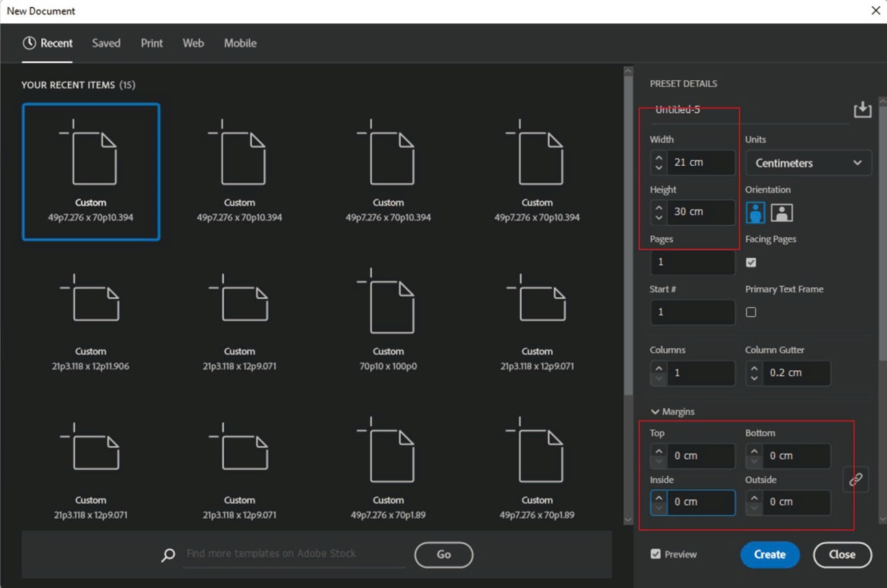Click the clock icon beside Recent
Screen dimensions: 887x588
(x=29, y=43)
